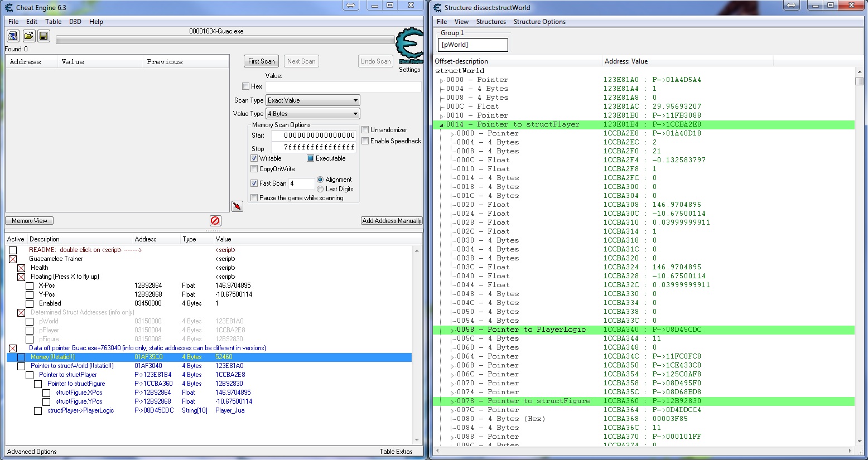
Task: Open Cheat Engine Help menu
Action: 96,22
